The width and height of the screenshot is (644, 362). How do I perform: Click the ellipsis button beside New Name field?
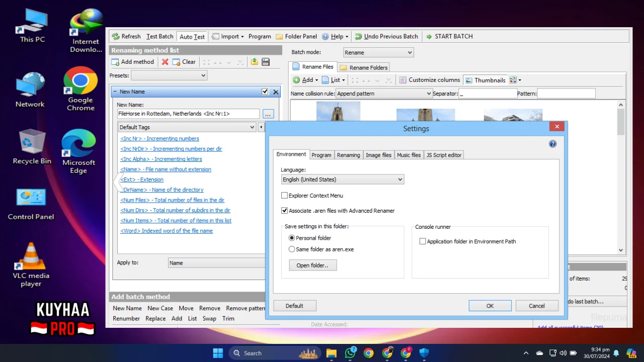pyautogui.click(x=268, y=114)
